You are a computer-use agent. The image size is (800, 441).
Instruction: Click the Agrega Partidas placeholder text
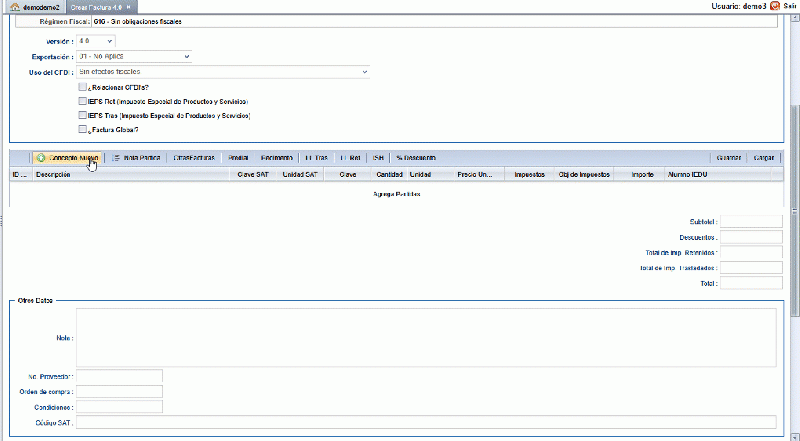pyautogui.click(x=396, y=194)
